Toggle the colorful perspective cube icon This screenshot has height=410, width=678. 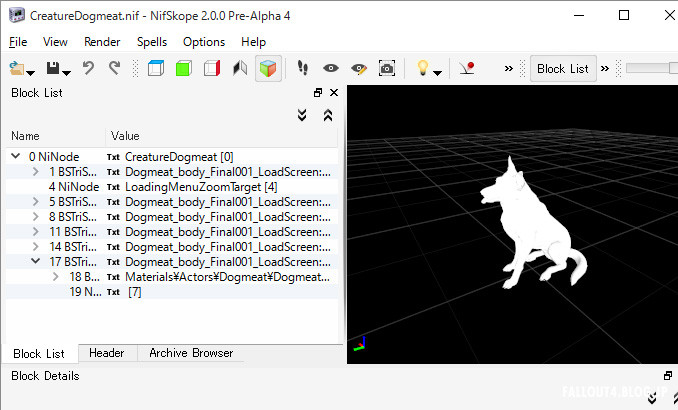pyautogui.click(x=268, y=68)
